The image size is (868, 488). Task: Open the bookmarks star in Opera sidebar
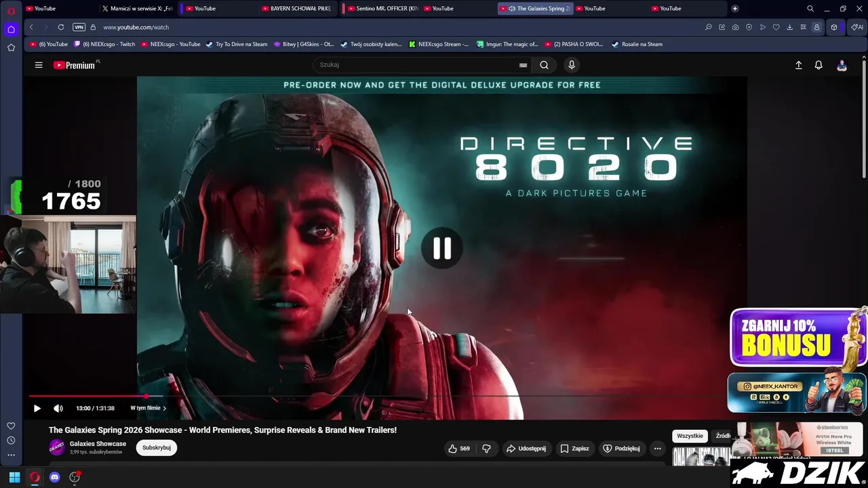(11, 47)
